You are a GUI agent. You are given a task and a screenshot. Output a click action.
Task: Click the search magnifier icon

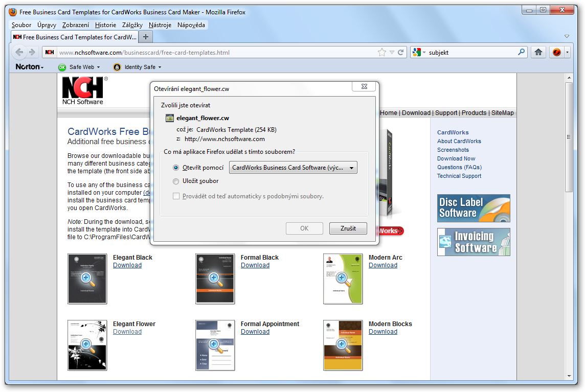coord(521,52)
